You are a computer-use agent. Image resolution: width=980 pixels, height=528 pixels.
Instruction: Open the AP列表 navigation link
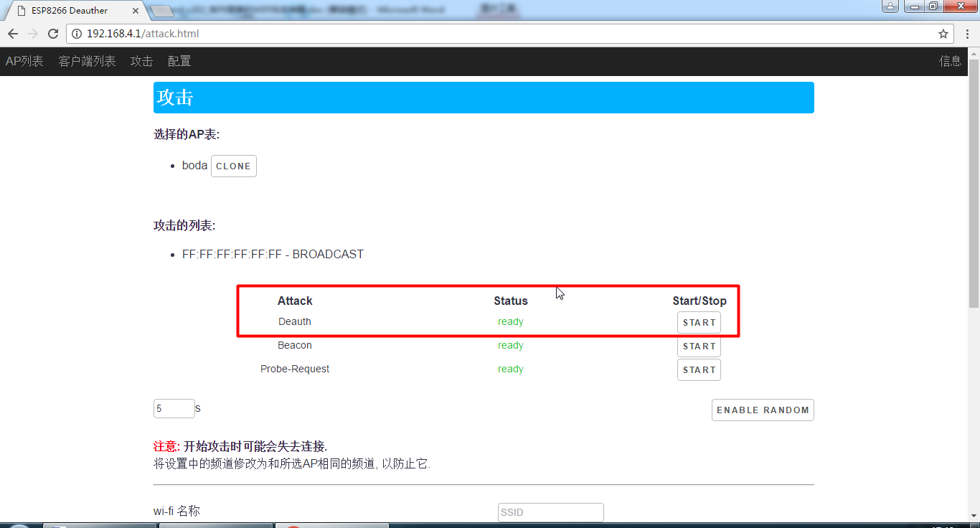tap(24, 62)
